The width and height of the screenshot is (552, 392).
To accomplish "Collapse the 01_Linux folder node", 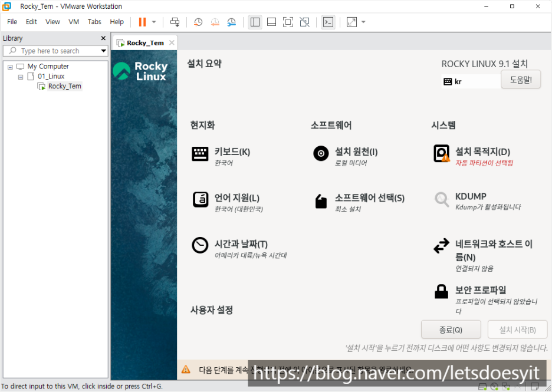I will click(21, 77).
